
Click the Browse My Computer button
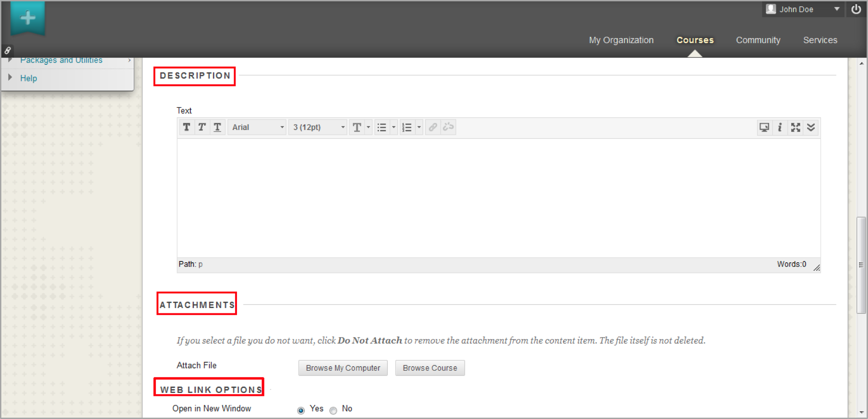(x=343, y=368)
